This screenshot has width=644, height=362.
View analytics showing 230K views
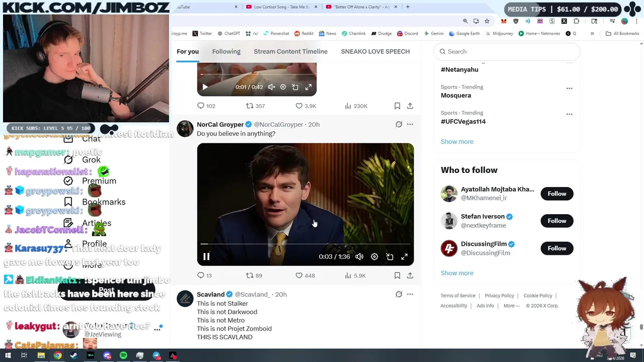pyautogui.click(x=356, y=106)
